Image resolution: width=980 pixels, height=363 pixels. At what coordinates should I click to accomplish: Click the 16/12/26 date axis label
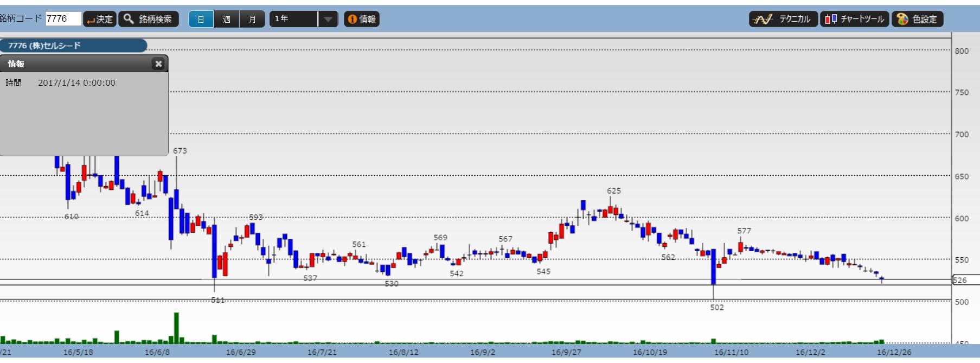tap(894, 353)
